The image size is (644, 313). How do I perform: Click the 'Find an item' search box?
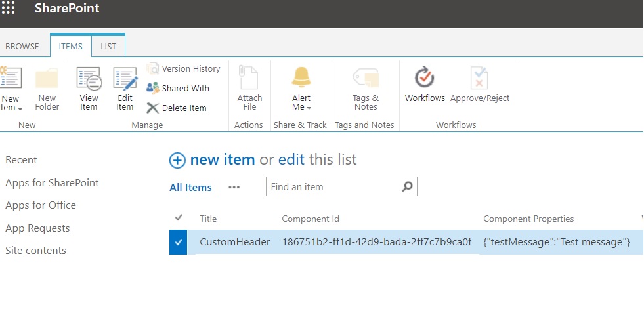click(333, 187)
